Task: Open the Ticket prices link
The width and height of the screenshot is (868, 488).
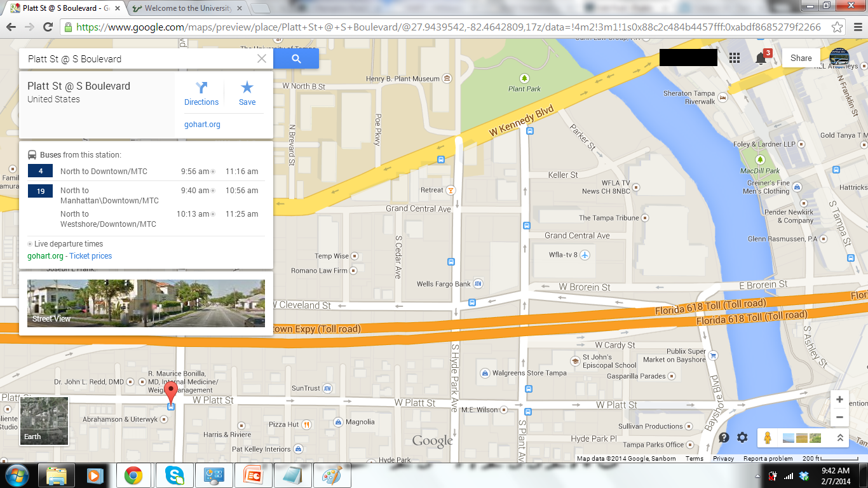Action: pos(90,256)
